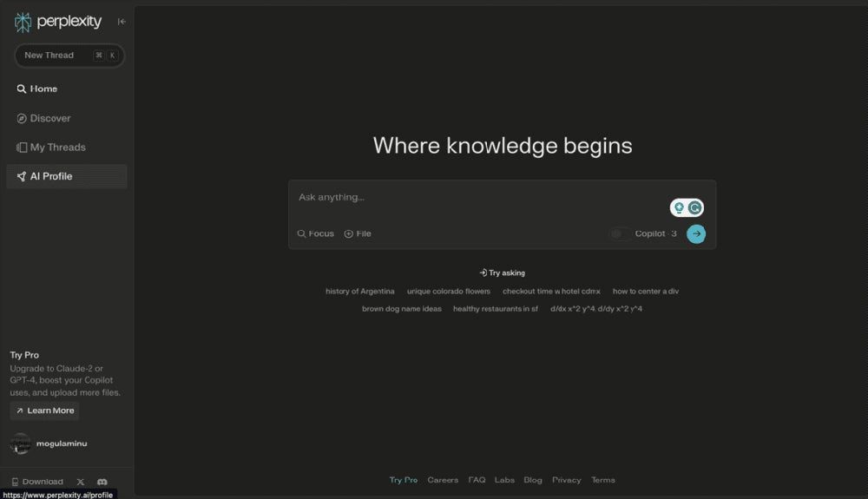Screen dimensions: 868x499
Task: Click the Perplexity logo icon
Action: (x=23, y=22)
